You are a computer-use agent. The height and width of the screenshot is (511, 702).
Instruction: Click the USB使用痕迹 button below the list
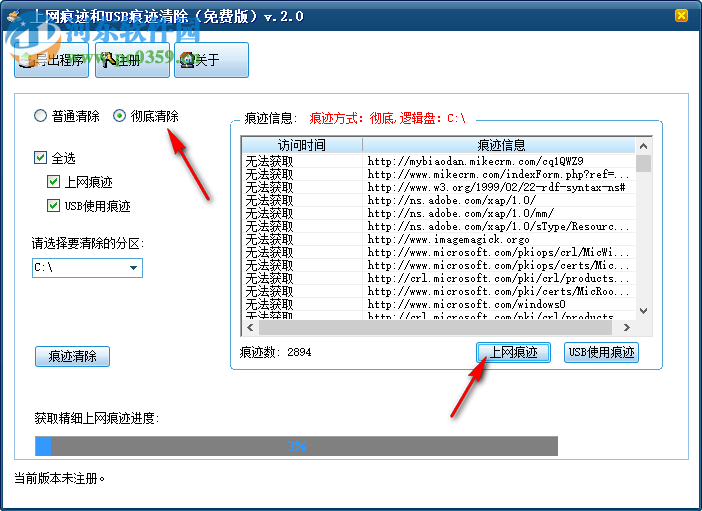(x=601, y=352)
